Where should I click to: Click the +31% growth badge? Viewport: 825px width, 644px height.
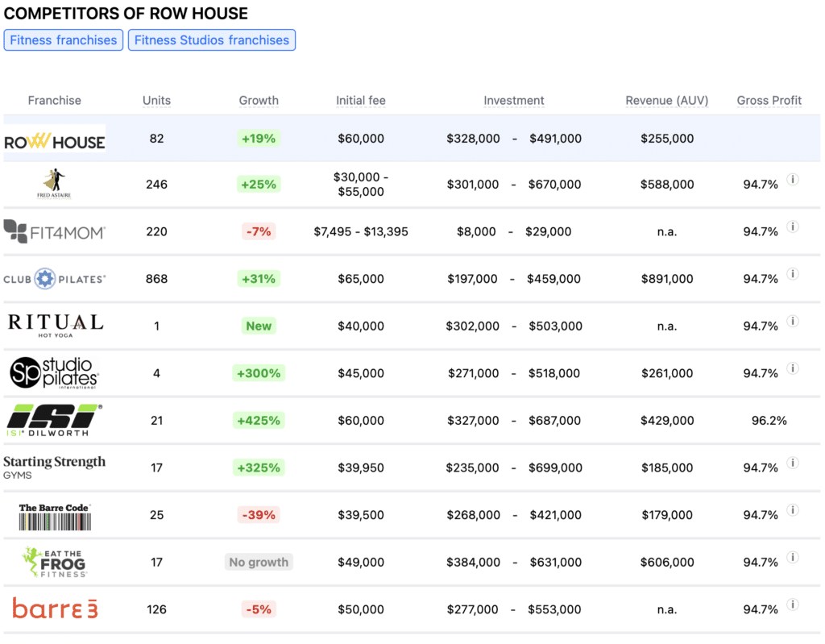259,279
